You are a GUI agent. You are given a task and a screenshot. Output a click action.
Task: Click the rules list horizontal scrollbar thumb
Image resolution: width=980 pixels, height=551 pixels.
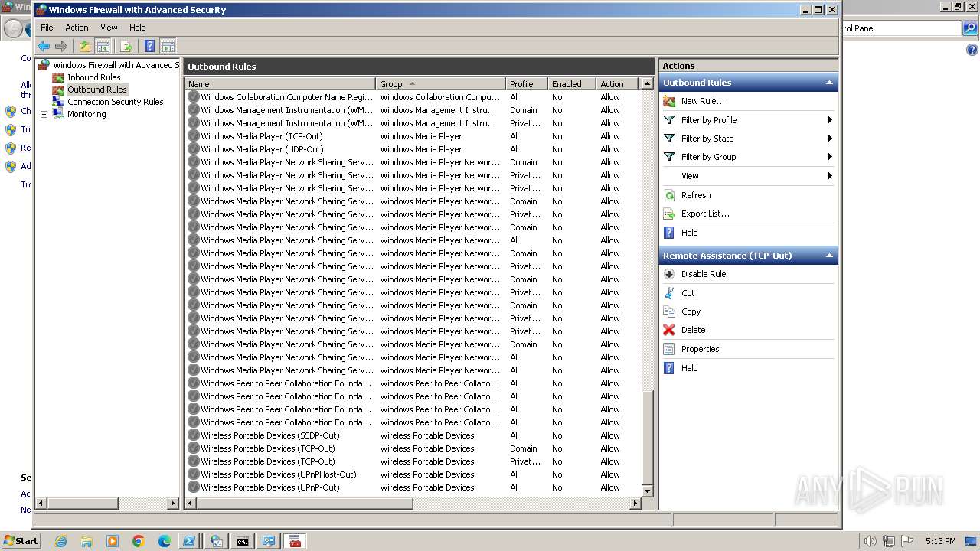point(305,503)
